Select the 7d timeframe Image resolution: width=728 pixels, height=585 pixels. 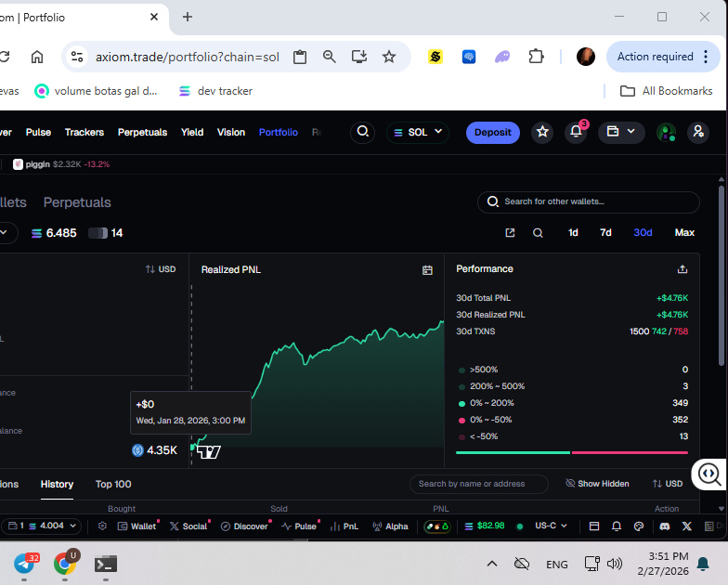click(605, 232)
